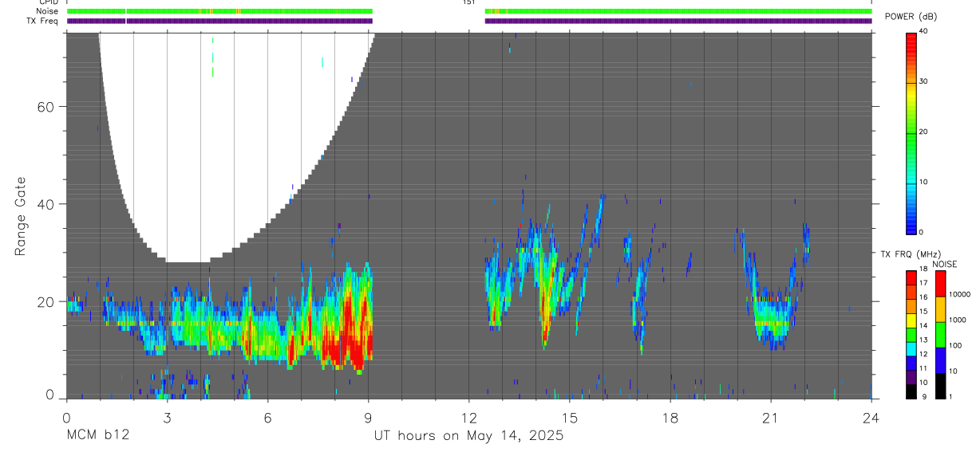Click the 'Range Gate' y-axis label

tap(20, 216)
